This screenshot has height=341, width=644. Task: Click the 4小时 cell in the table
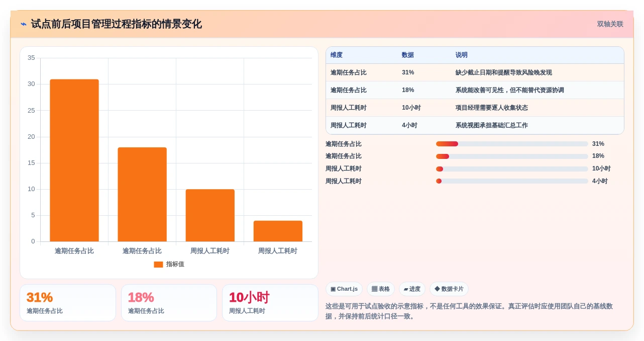pos(409,125)
